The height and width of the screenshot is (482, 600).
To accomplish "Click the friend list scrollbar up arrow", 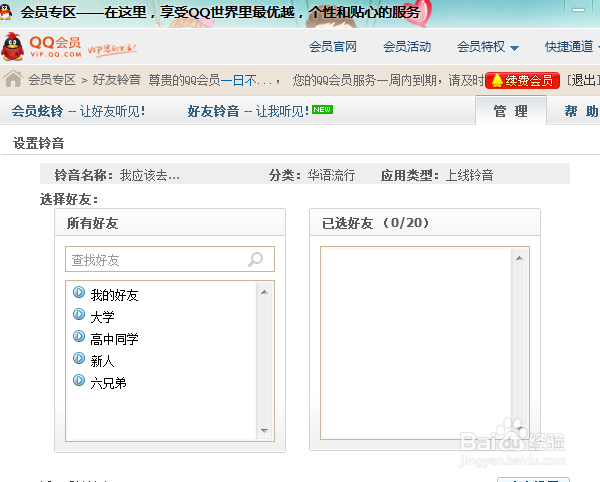I will [264, 292].
